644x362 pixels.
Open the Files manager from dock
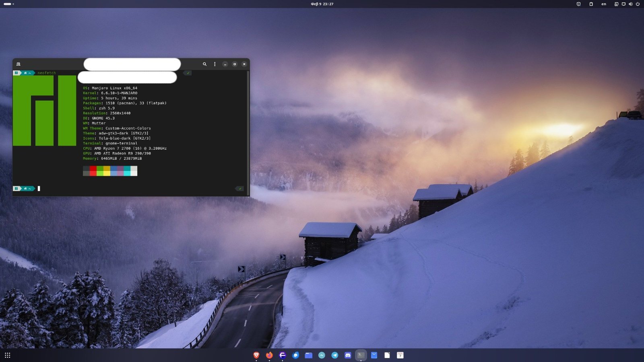pos(309,355)
